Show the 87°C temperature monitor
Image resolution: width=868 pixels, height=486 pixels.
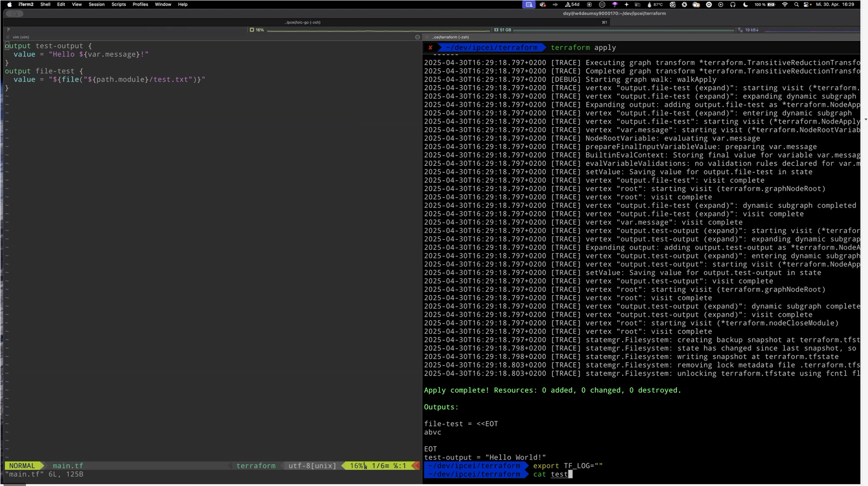pos(655,4)
